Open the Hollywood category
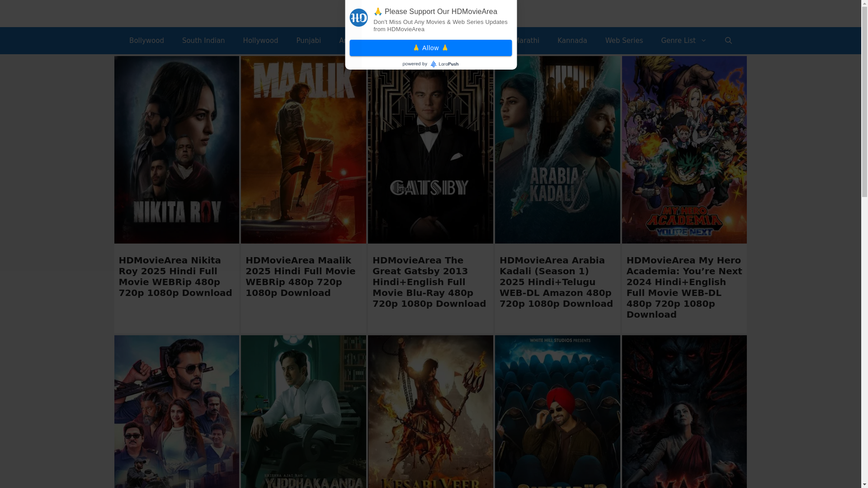868x488 pixels. (260, 41)
